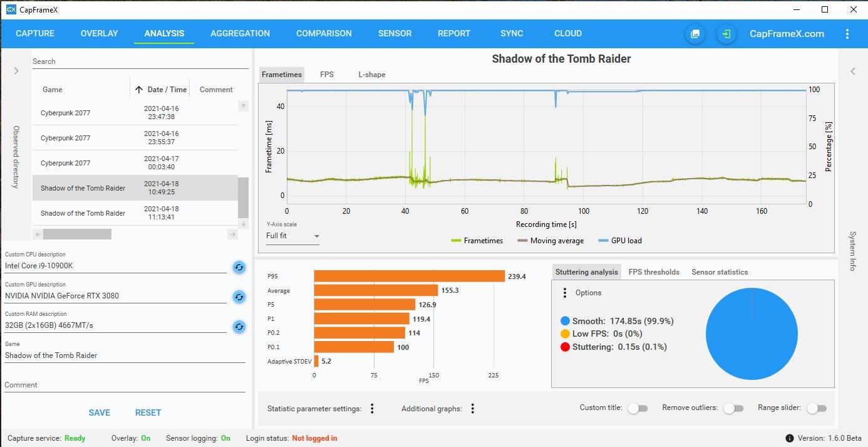Open the Sensor statistics tab

tap(720, 272)
